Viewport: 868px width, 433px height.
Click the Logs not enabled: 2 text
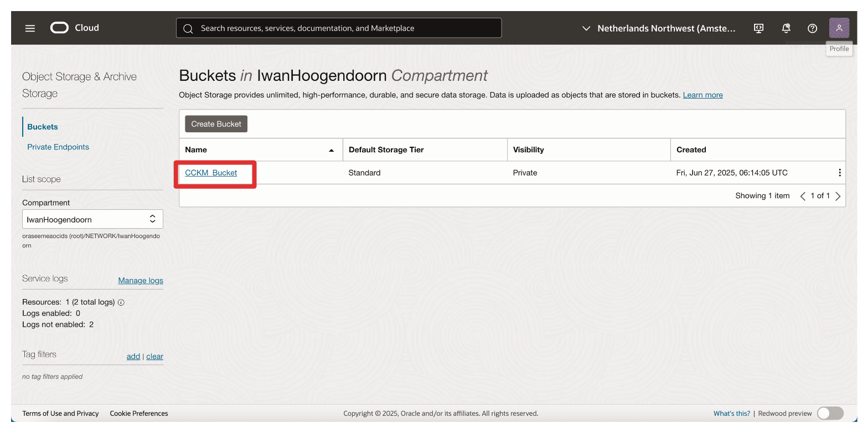(x=58, y=324)
